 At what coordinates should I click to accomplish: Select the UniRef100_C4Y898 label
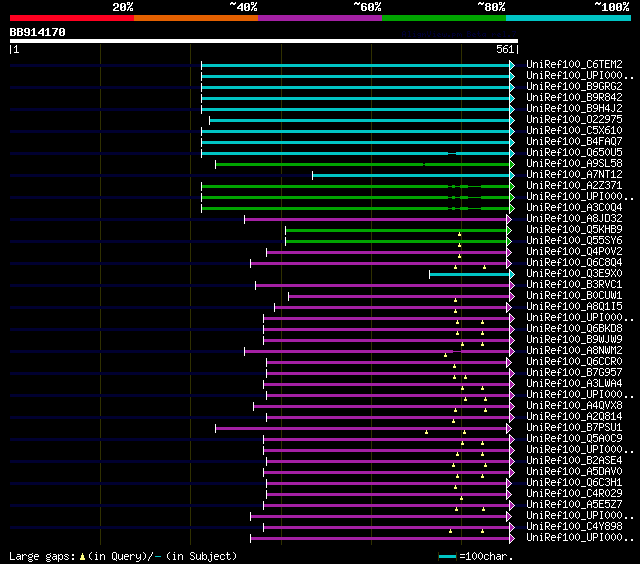574,527
